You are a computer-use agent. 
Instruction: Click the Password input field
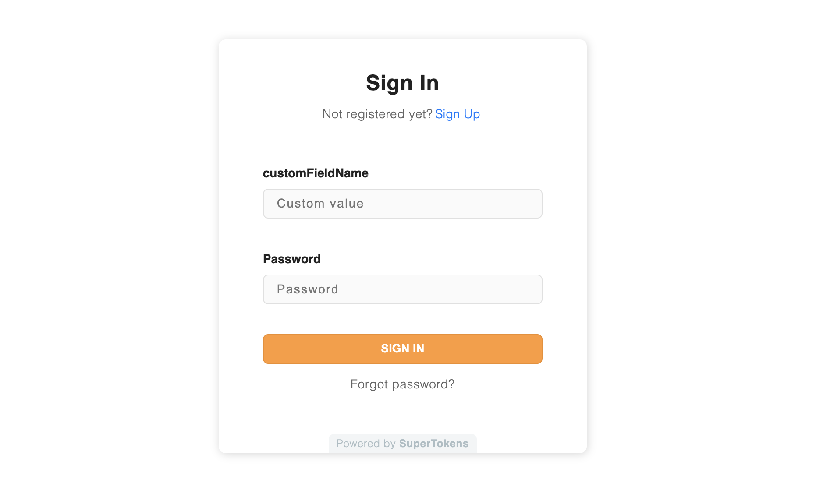click(x=402, y=289)
